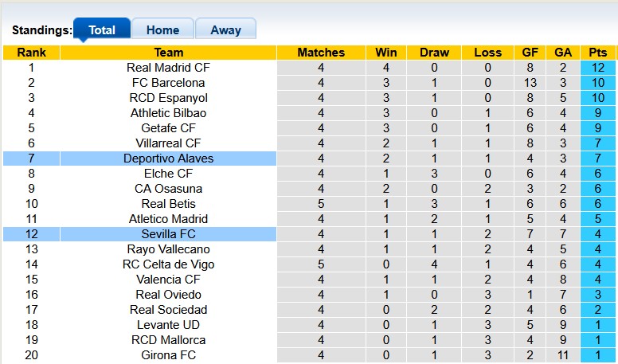Open the Villarreal CF entry

point(168,143)
